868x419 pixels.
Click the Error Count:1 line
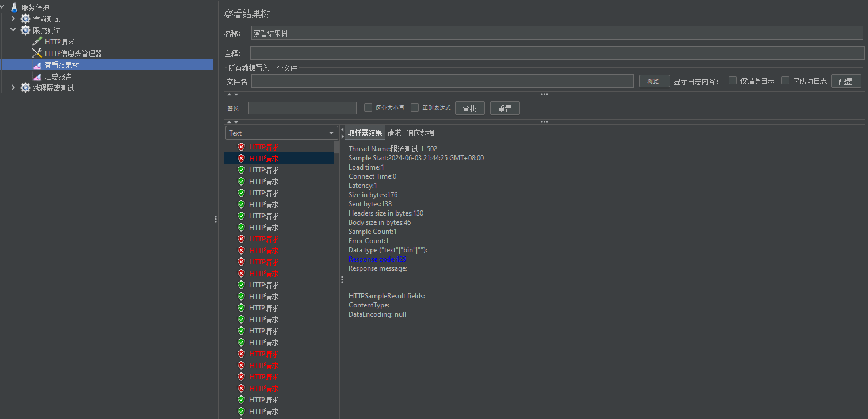pyautogui.click(x=369, y=241)
